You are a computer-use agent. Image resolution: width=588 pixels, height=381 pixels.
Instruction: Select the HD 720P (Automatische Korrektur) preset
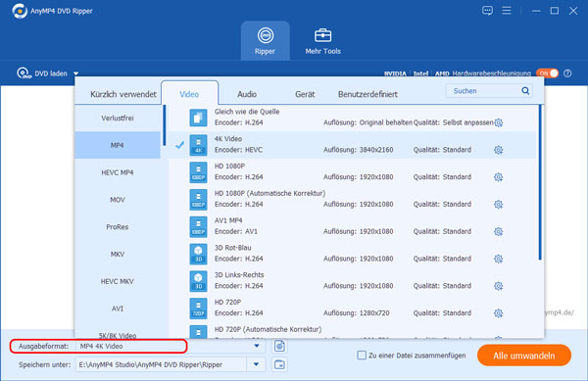tap(353, 332)
